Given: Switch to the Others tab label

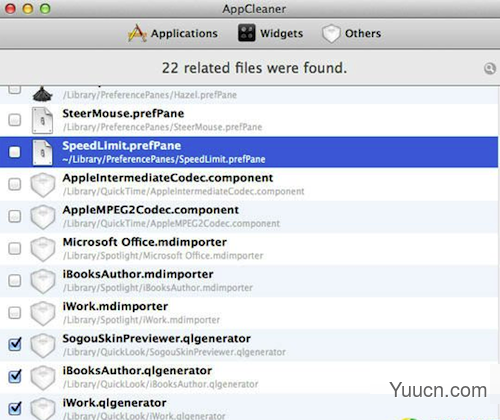Looking at the screenshot, I should [x=363, y=33].
